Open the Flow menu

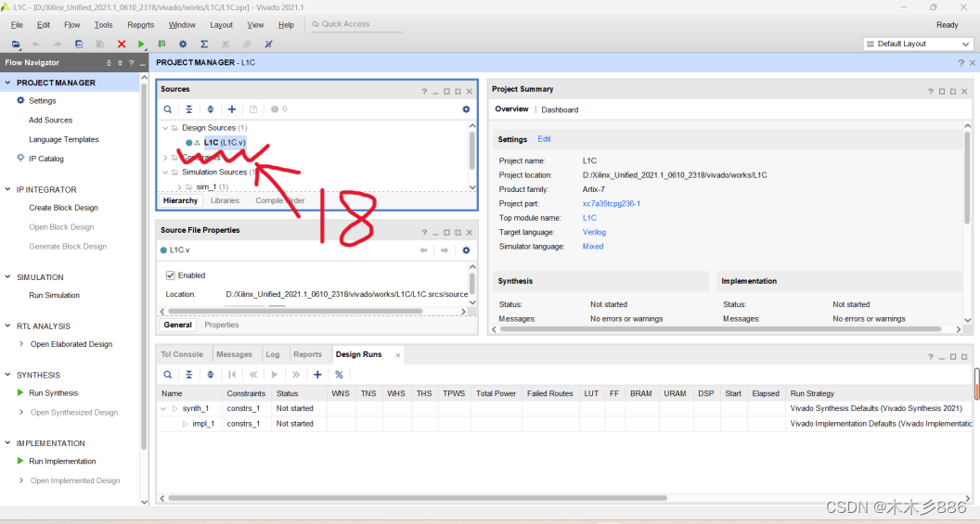point(71,25)
